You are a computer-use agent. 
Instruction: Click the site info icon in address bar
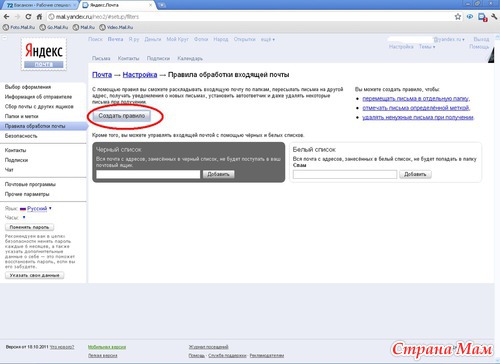click(51, 17)
